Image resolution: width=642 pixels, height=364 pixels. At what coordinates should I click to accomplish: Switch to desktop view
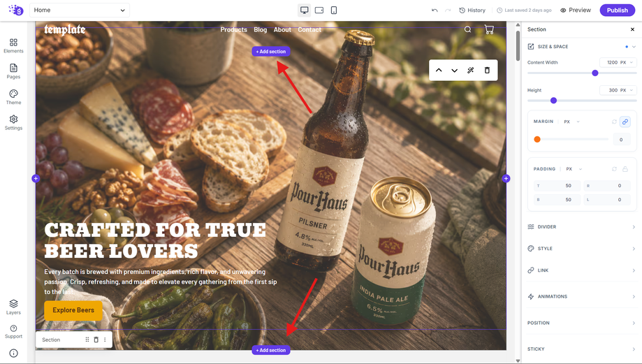click(304, 10)
